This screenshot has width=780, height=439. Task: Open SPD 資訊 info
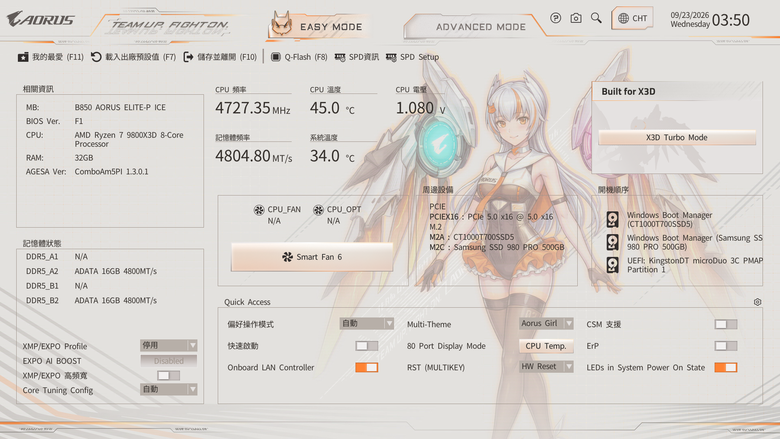point(357,57)
